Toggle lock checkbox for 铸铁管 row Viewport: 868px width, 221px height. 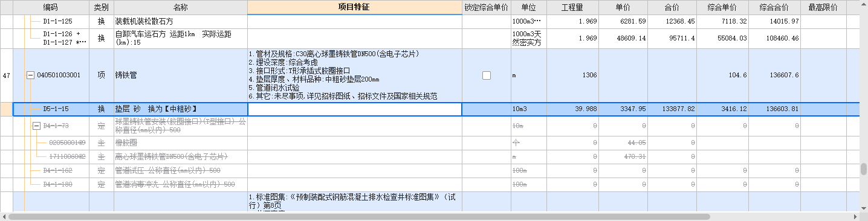click(x=487, y=75)
